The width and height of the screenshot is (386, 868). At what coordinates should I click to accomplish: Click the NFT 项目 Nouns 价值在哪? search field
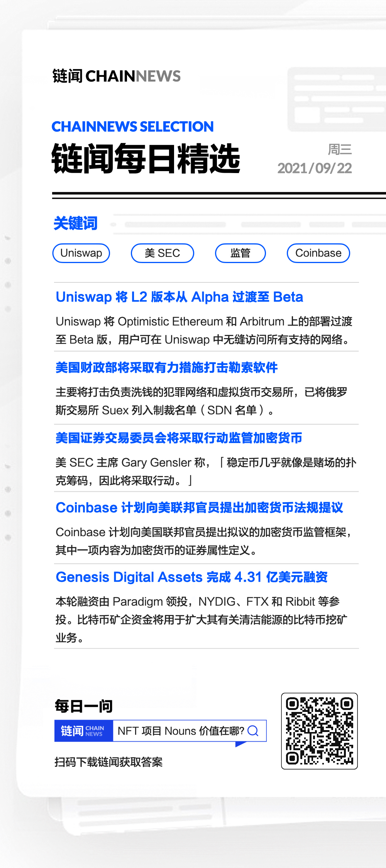pyautogui.click(x=190, y=730)
